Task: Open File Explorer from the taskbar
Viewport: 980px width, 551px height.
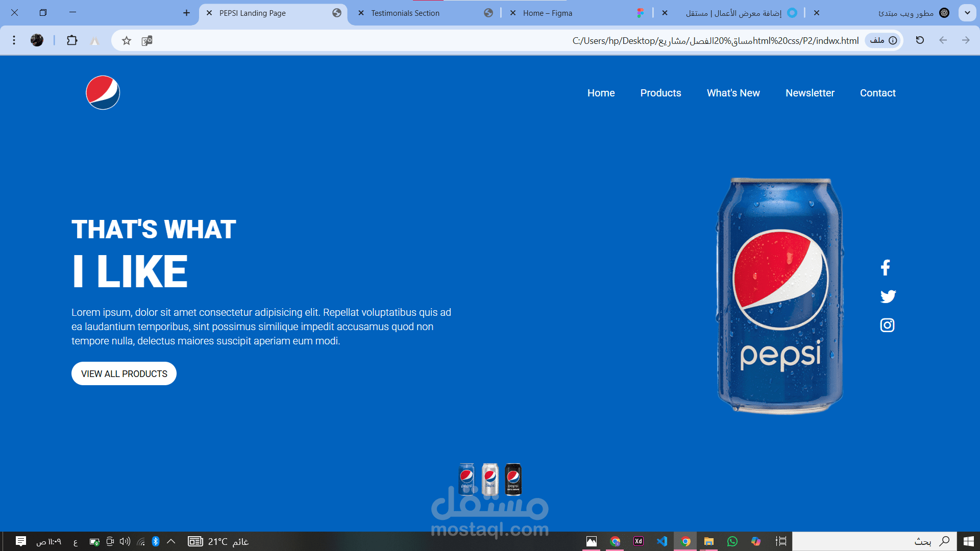Action: 709,541
